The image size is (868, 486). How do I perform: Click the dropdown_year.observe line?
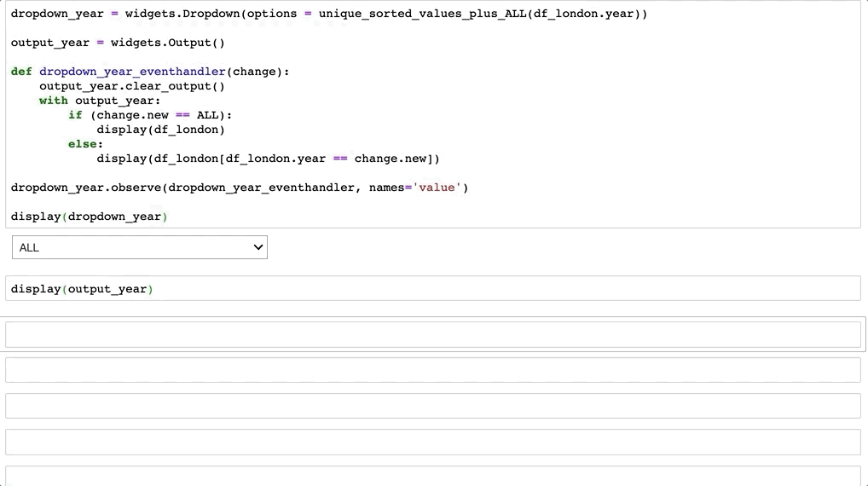point(239,188)
